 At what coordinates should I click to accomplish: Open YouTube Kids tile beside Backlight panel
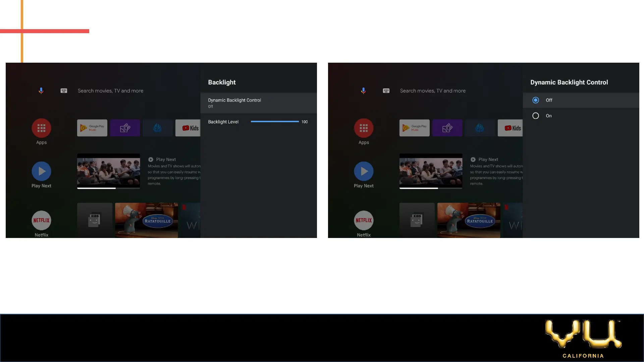tap(188, 128)
